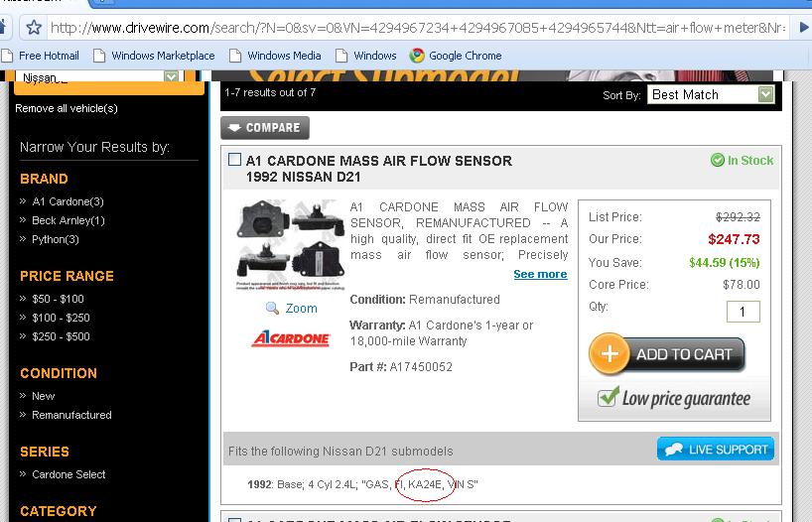Click the See more description link
Viewport: 812px width, 522px height.
click(540, 274)
